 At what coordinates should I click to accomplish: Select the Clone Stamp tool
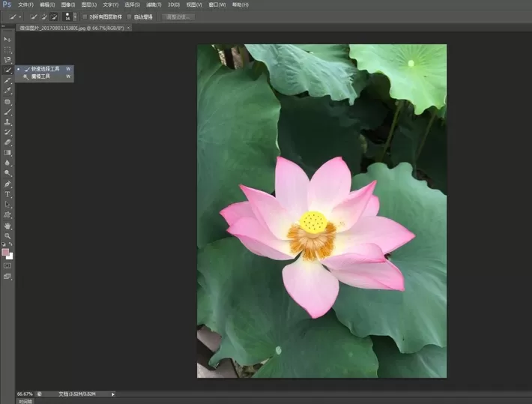(x=7, y=122)
